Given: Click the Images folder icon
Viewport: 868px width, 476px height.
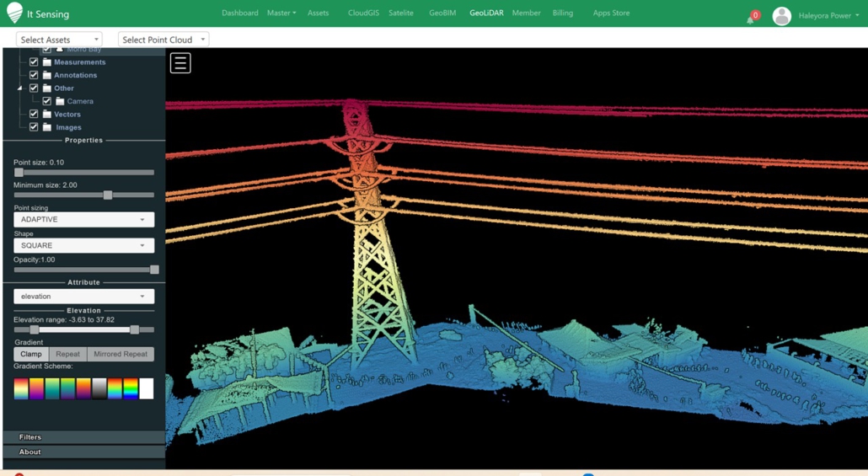Looking at the screenshot, I should tap(47, 127).
